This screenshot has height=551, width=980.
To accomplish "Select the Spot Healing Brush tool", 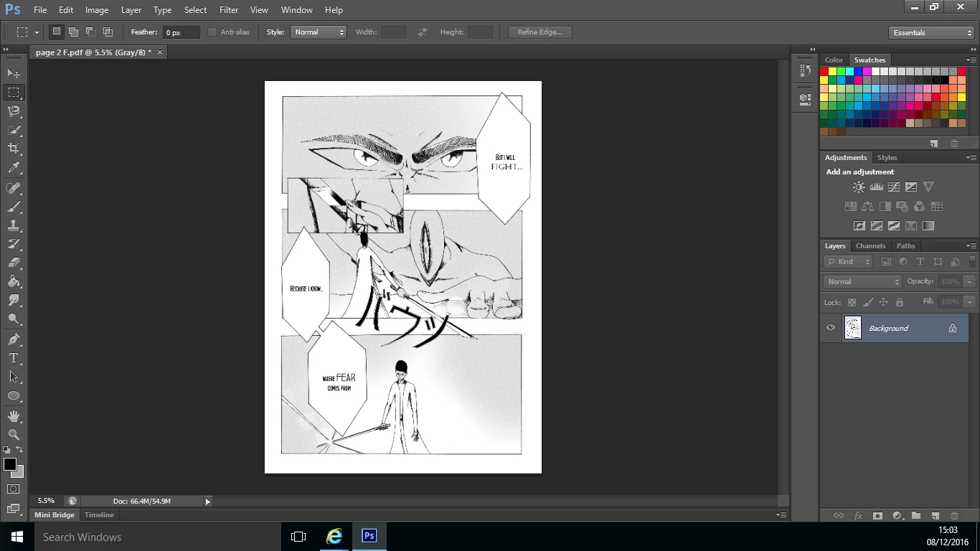I will point(14,188).
